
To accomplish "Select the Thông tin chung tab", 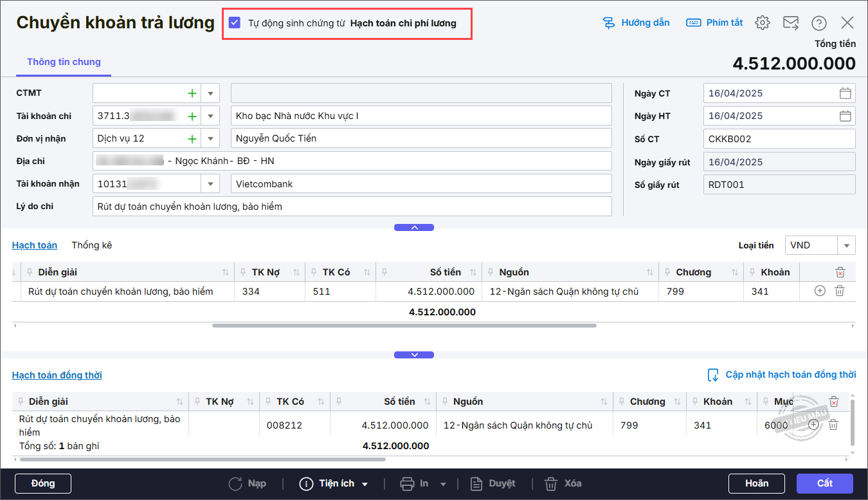I will coord(64,62).
